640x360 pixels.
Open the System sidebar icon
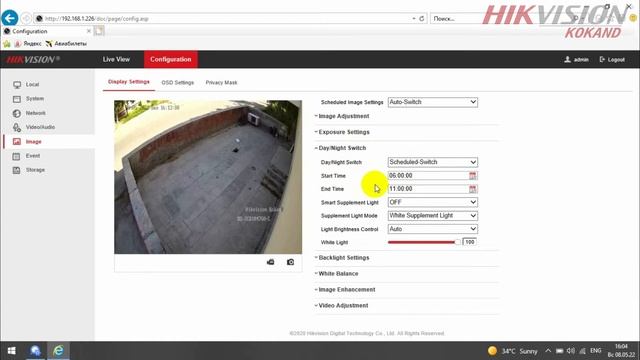coord(17,99)
